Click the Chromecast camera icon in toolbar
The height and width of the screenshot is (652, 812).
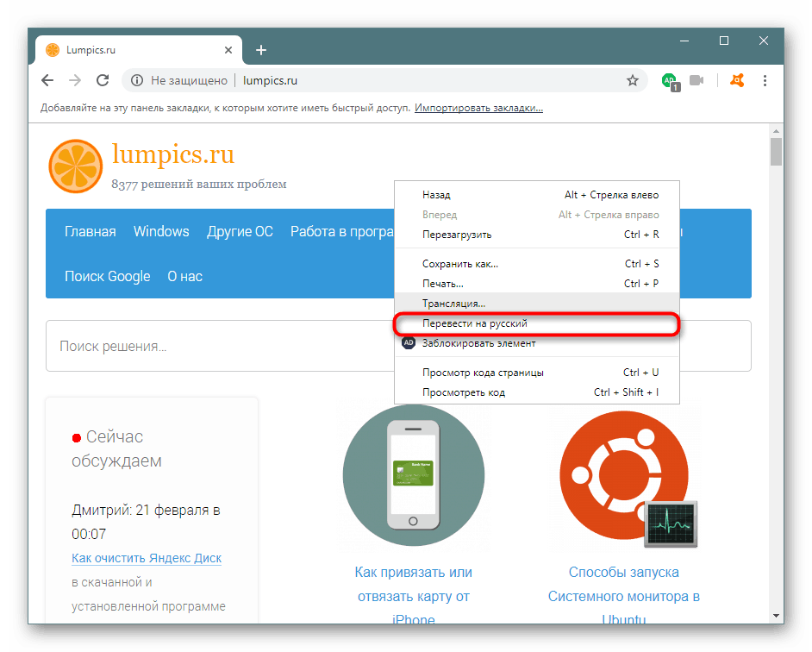tap(696, 80)
